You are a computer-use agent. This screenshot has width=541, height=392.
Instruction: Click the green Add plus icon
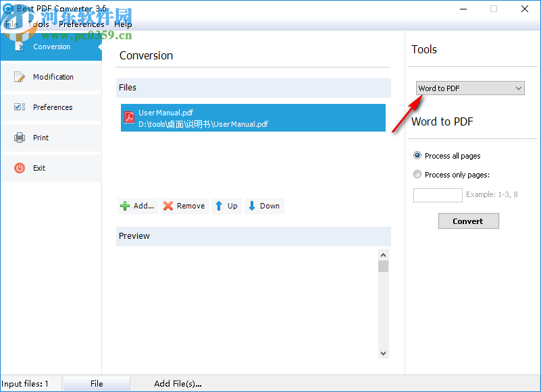click(x=124, y=205)
